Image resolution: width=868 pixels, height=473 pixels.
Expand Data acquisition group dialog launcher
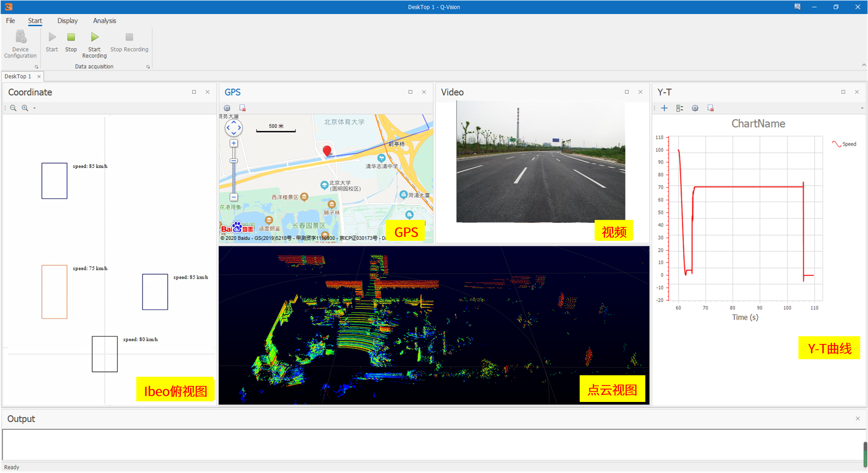click(x=148, y=67)
